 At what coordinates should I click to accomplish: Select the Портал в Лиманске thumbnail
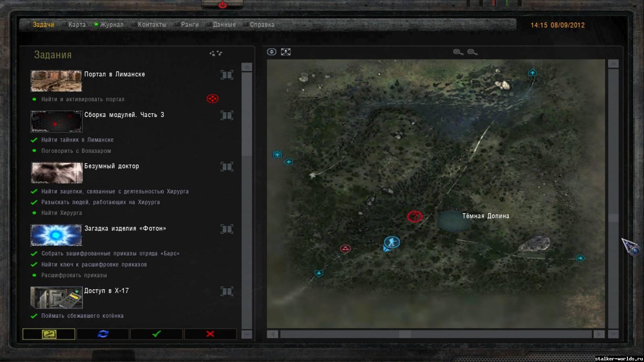tap(56, 81)
